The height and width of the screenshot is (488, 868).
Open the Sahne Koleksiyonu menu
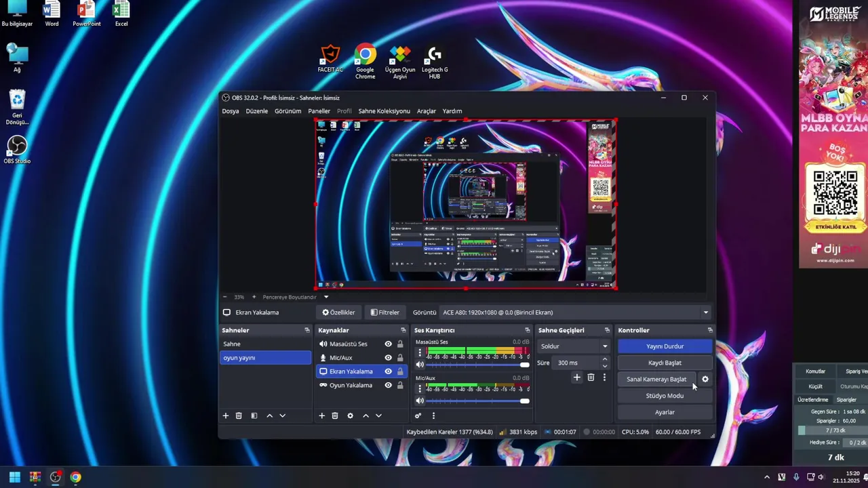(384, 111)
